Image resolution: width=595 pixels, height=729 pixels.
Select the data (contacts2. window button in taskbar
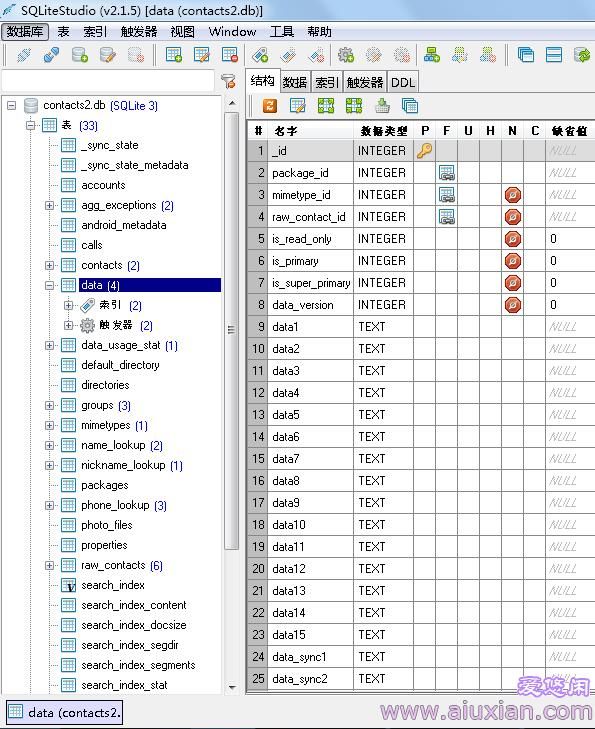(x=65, y=712)
